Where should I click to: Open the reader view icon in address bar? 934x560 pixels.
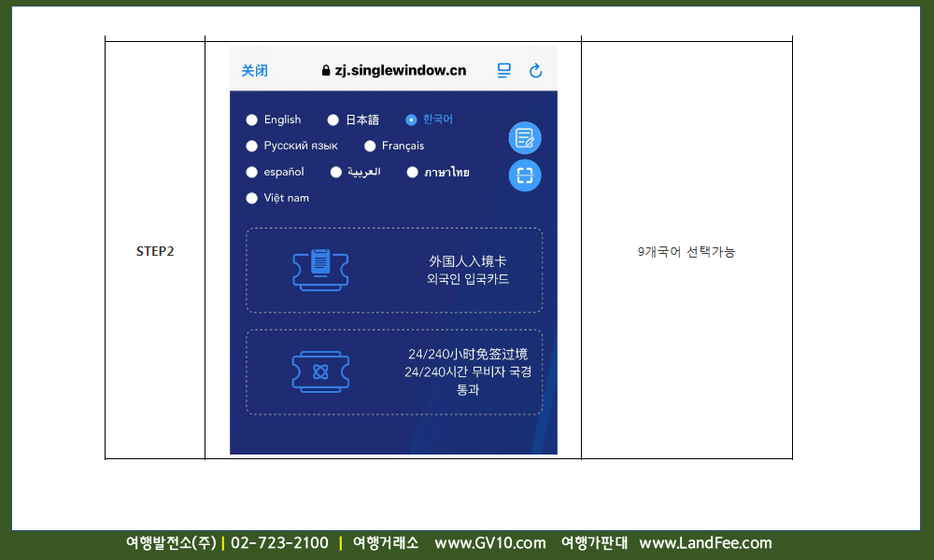[x=504, y=71]
